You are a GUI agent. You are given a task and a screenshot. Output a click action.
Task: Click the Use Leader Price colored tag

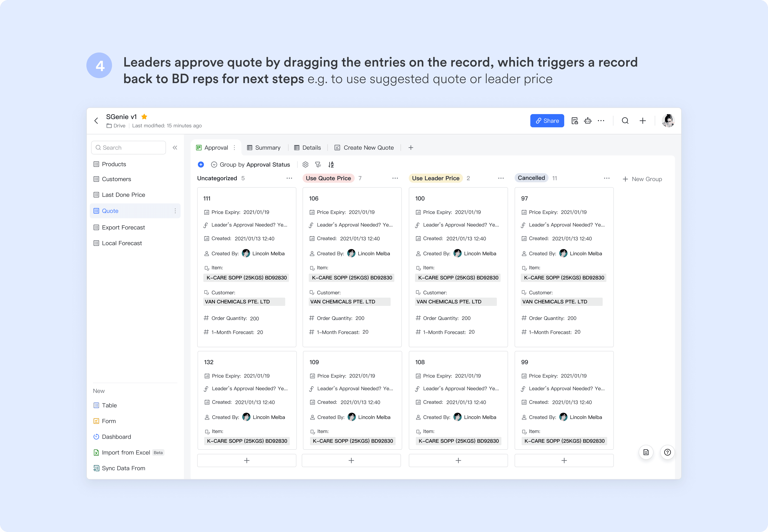pyautogui.click(x=435, y=178)
